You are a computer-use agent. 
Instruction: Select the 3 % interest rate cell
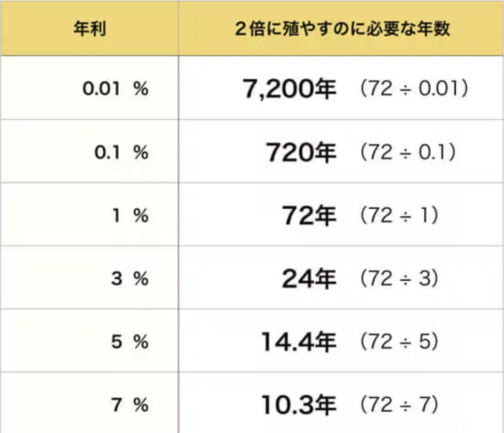coord(130,279)
